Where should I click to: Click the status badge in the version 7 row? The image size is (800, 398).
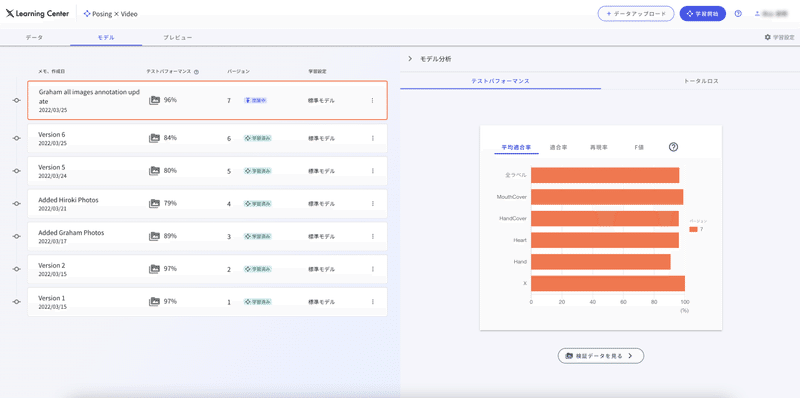(256, 101)
